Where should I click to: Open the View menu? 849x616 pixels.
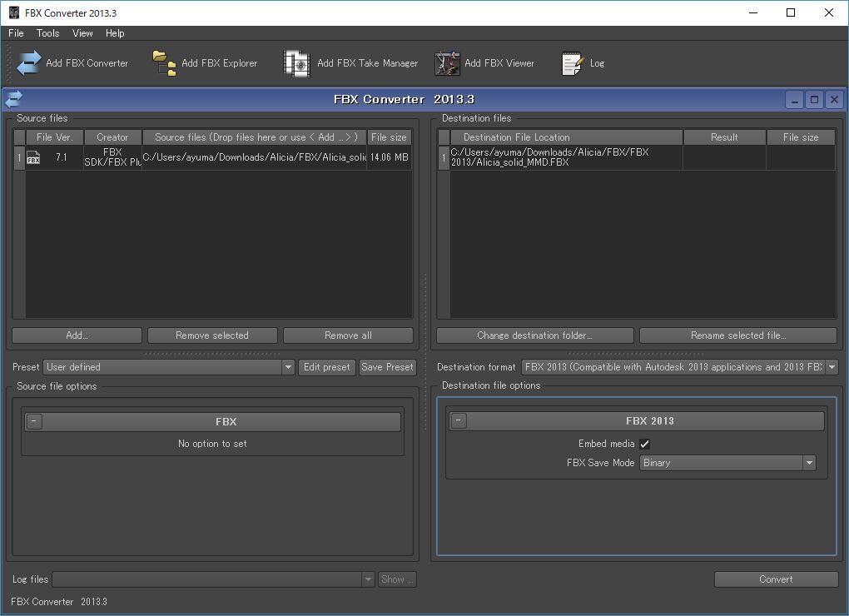82,33
